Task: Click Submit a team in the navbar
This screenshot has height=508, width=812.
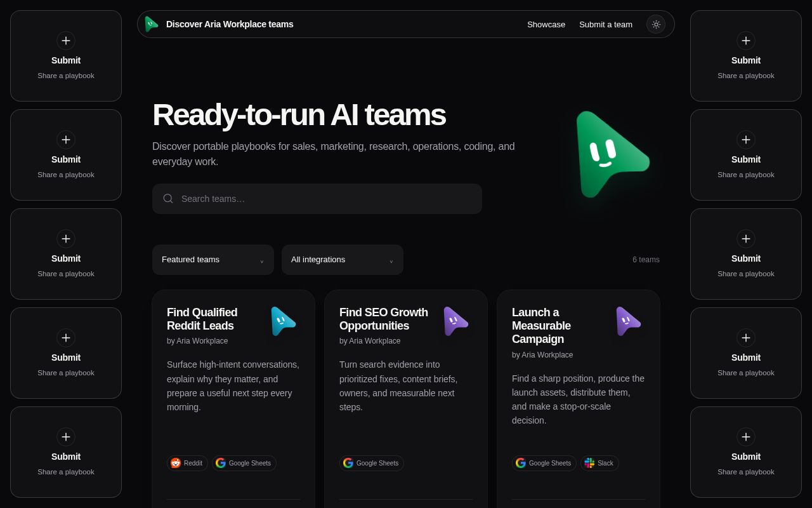Action: pyautogui.click(x=606, y=24)
